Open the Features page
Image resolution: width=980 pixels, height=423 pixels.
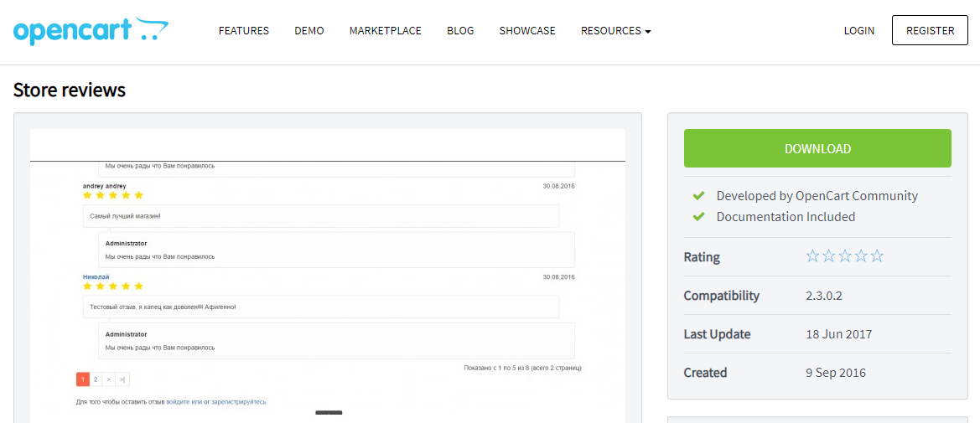point(244,31)
